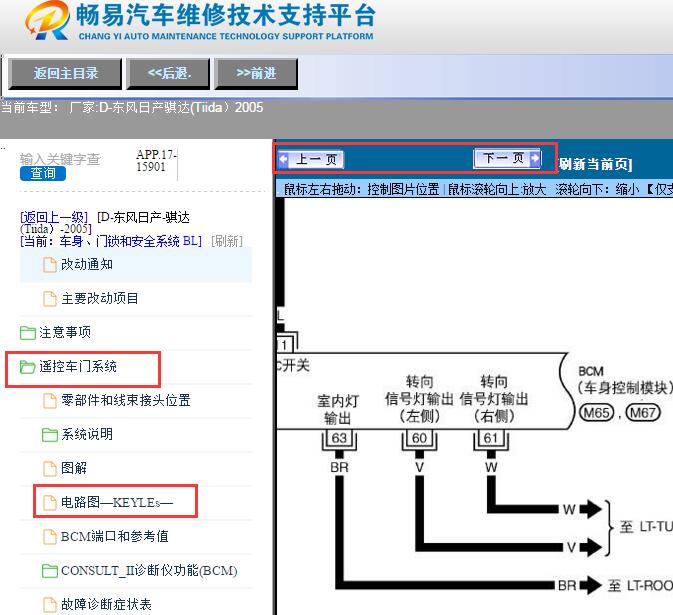Click 至 LT-TU reference label
Viewport: 673px width, 615px height.
point(646,527)
